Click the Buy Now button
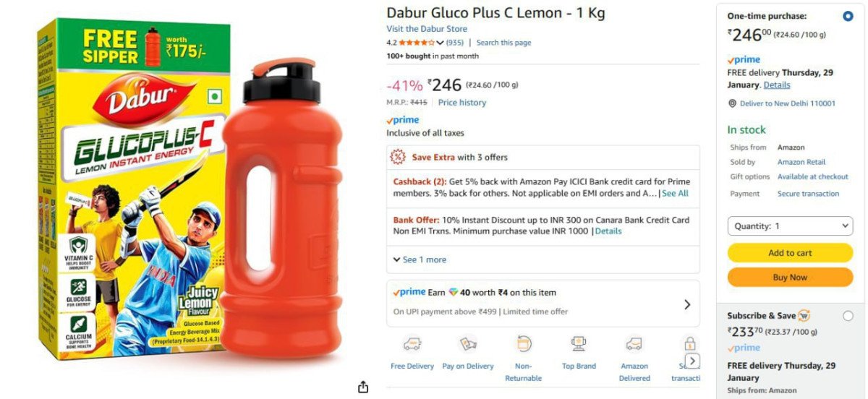Screen dimensions: 868x399 click(790, 278)
